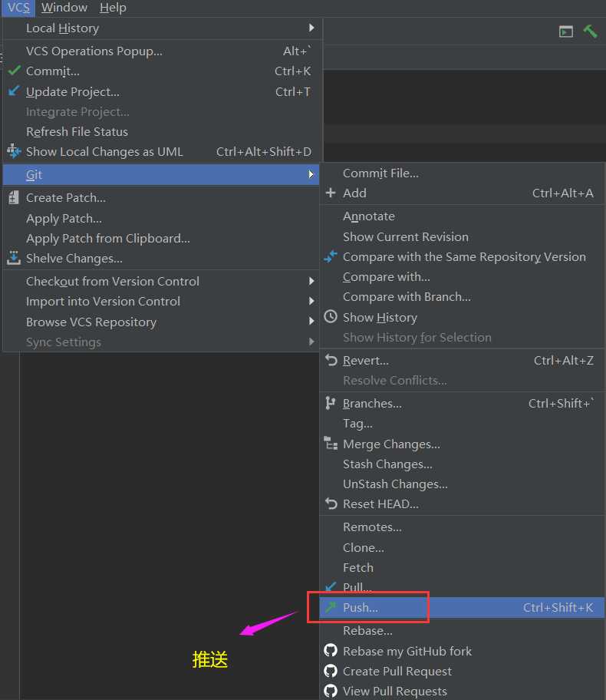Choose Apply Patch... entry

click(163, 218)
